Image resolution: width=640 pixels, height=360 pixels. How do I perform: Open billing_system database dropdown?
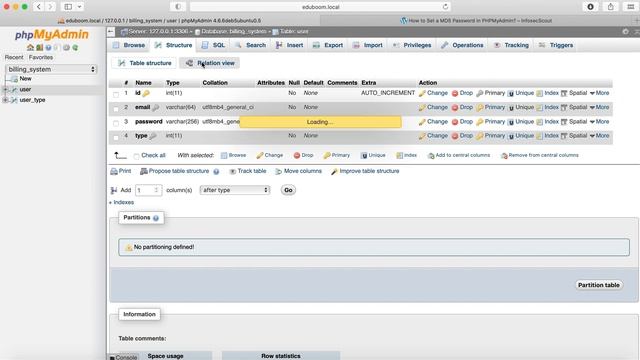click(x=51, y=69)
